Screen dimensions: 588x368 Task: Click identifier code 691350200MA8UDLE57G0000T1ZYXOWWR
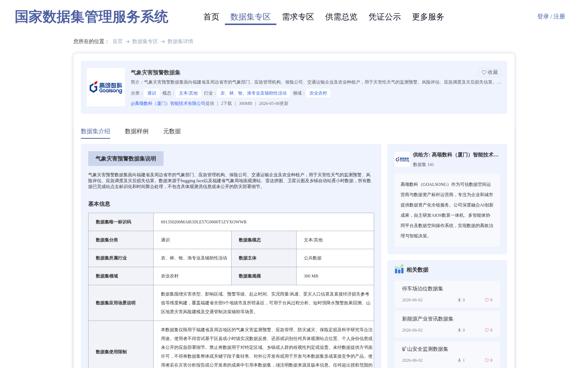pyautogui.click(x=204, y=222)
